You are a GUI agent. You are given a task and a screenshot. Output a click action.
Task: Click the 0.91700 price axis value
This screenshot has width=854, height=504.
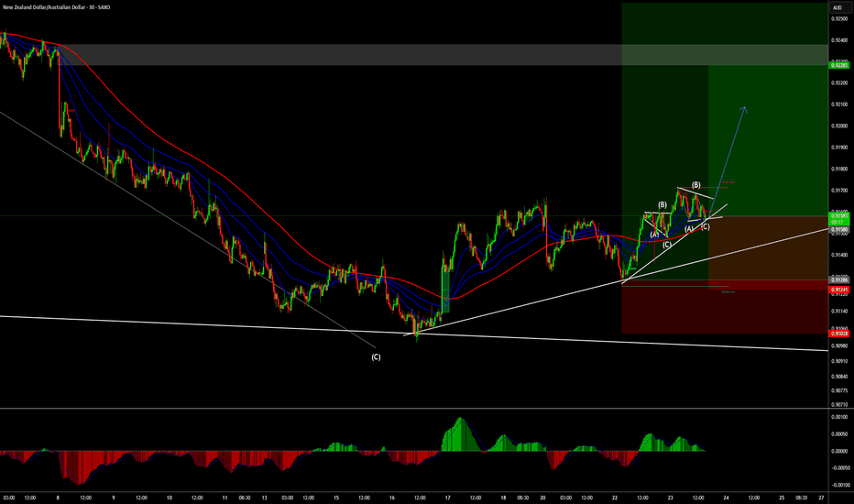pos(838,191)
